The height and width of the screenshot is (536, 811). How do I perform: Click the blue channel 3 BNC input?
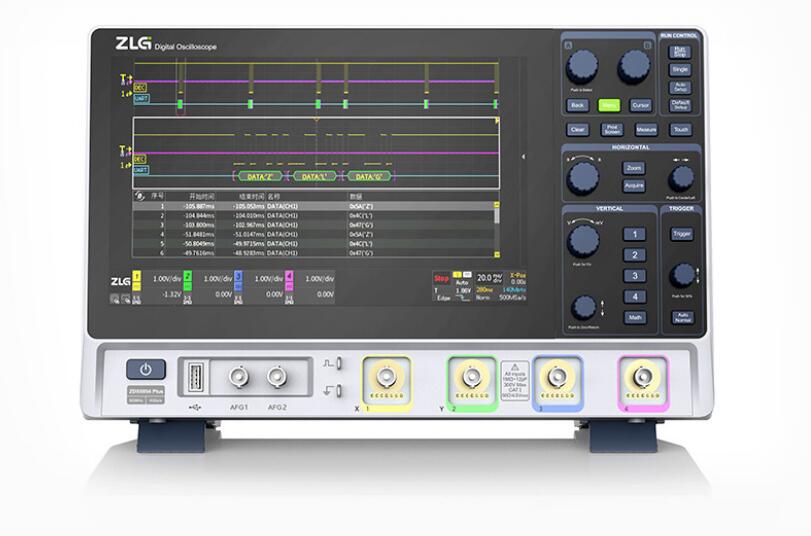557,379
